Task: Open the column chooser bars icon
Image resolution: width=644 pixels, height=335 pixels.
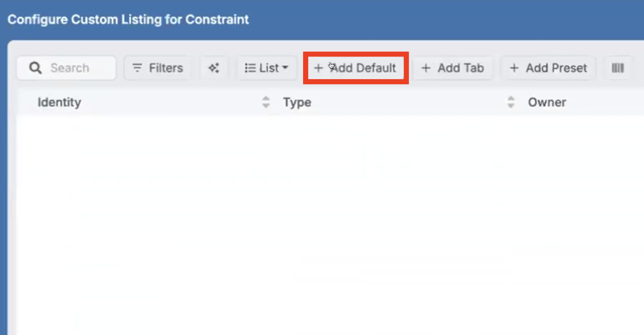Action: (618, 68)
